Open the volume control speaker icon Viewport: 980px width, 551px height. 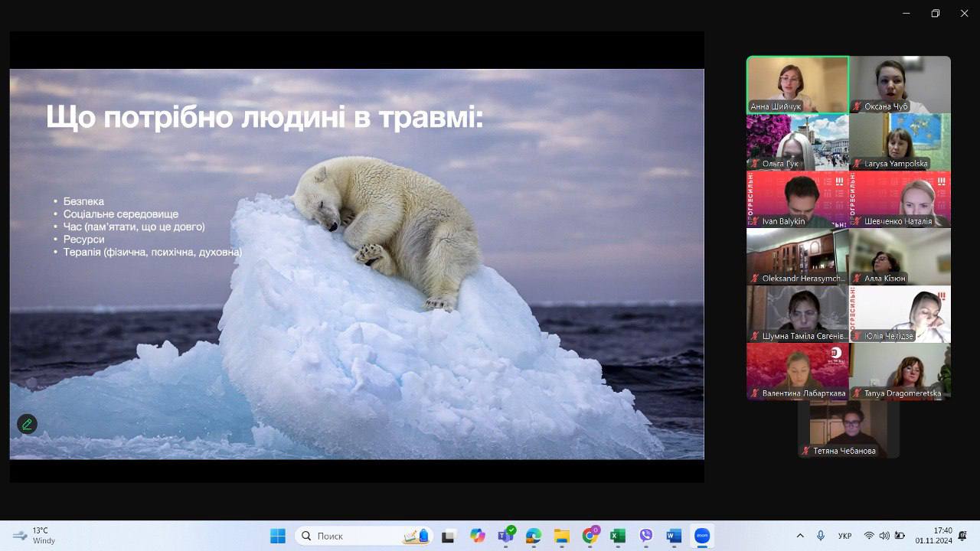(884, 536)
